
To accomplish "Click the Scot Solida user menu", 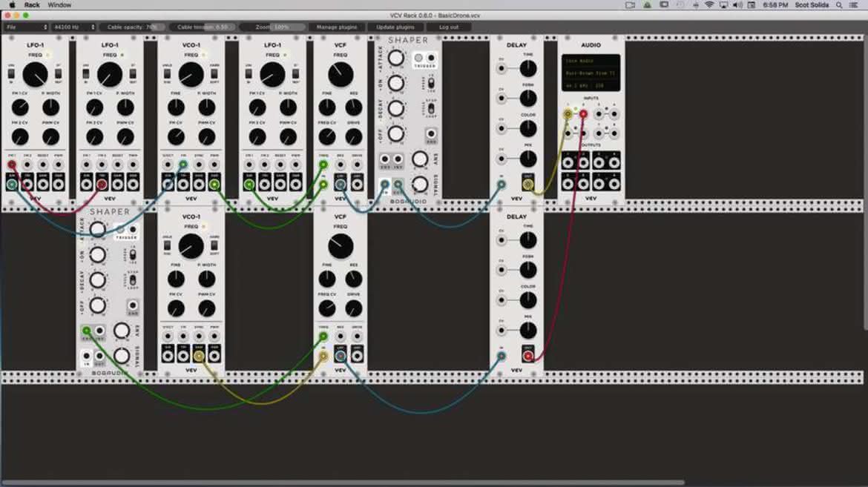I will pos(812,5).
